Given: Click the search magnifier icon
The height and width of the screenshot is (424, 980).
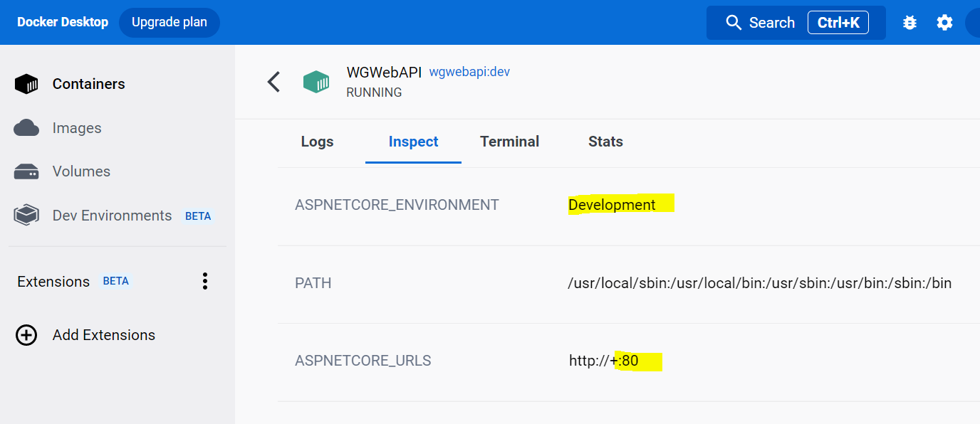Looking at the screenshot, I should pyautogui.click(x=734, y=23).
